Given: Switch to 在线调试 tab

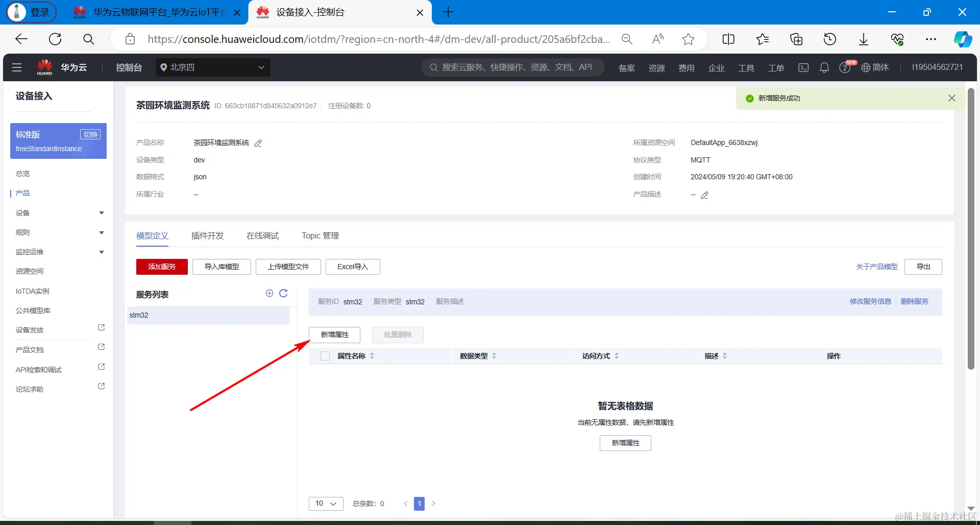Looking at the screenshot, I should click(262, 235).
